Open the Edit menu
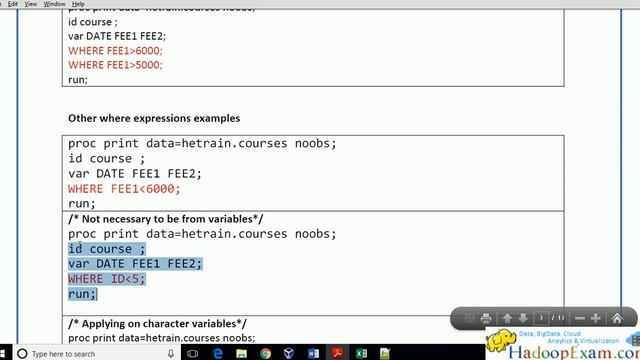The image size is (640, 360). [13, 4]
